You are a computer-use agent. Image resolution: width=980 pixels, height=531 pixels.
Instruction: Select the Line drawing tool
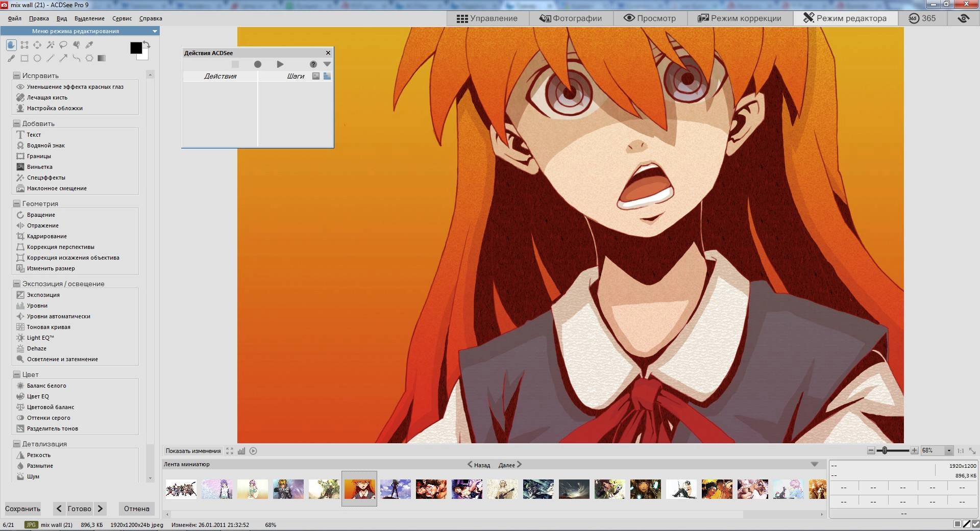click(51, 58)
